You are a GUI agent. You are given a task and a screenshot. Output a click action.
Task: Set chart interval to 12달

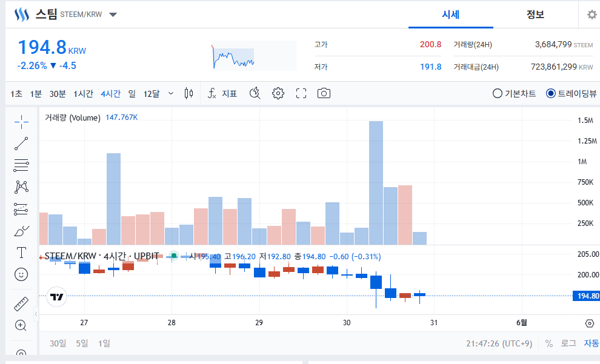pos(151,94)
